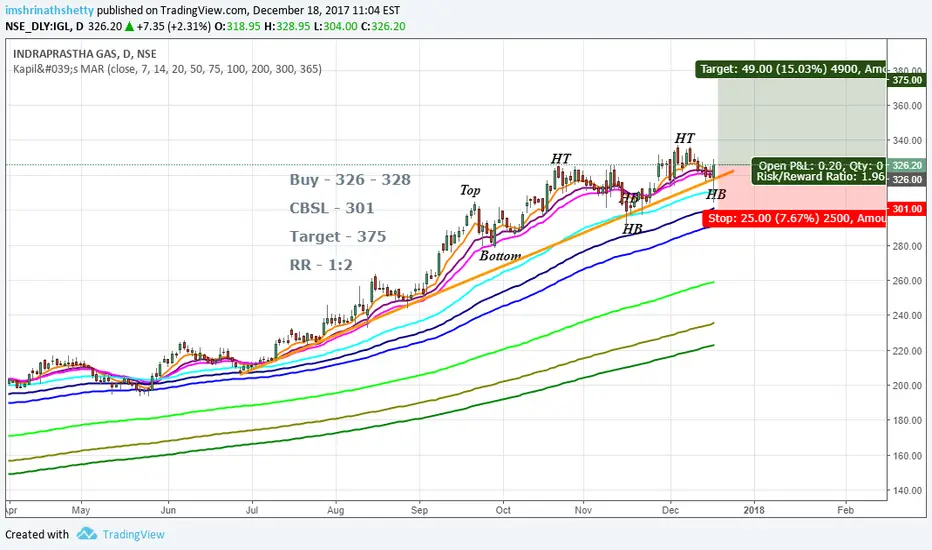Click the October 'HT' label
932x550 pixels.
(561, 159)
